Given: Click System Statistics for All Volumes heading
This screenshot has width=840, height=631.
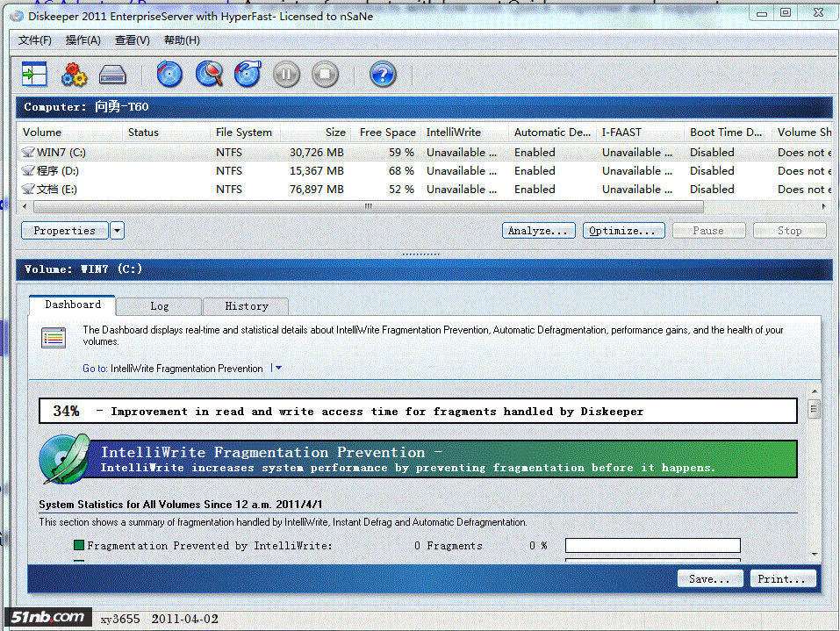Looking at the screenshot, I should [181, 505].
